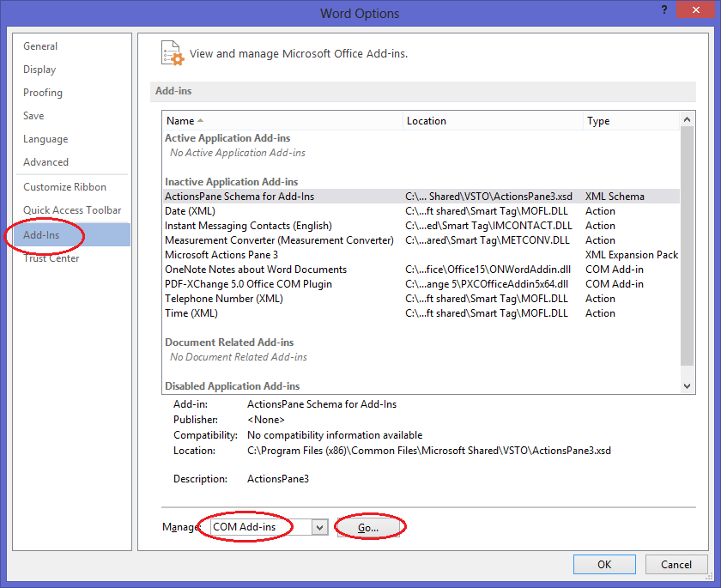
Task: Click the compatibility information value text
Action: [x=335, y=435]
